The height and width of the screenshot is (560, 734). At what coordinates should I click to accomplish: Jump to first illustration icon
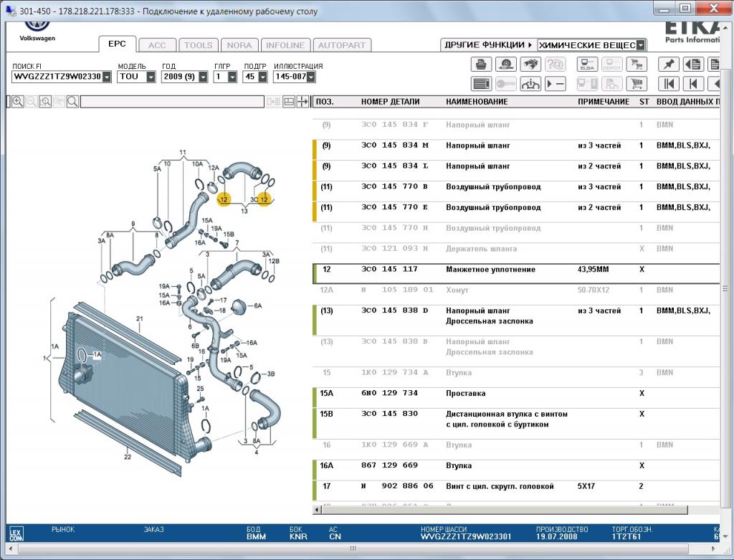click(669, 84)
